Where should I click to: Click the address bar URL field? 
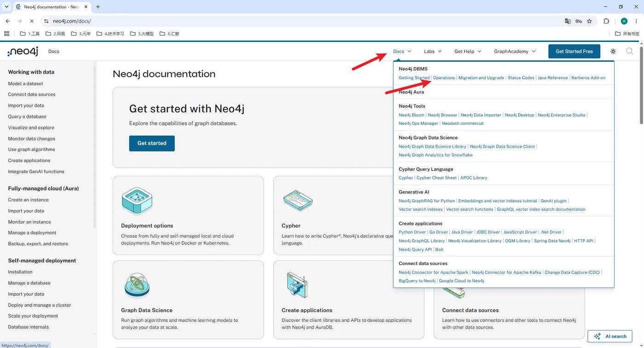(304, 21)
